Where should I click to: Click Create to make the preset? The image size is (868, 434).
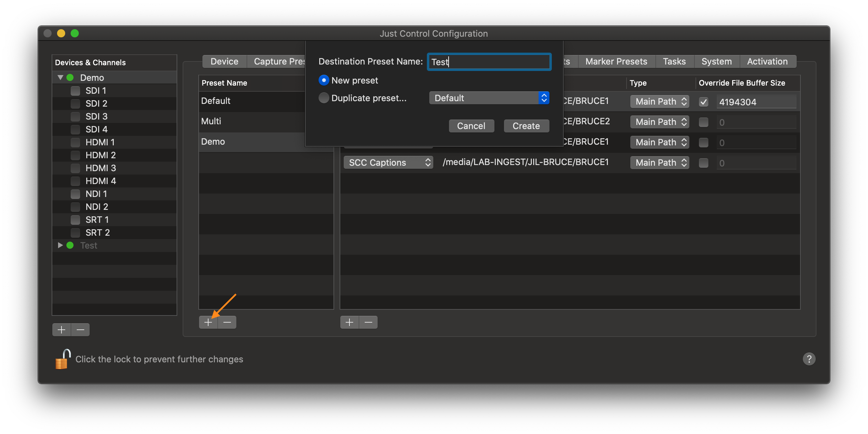(526, 126)
